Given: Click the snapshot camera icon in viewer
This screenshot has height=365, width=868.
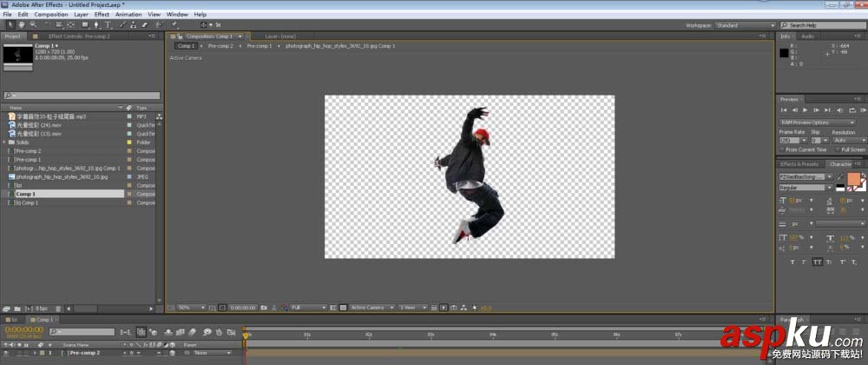Looking at the screenshot, I should pyautogui.click(x=264, y=308).
